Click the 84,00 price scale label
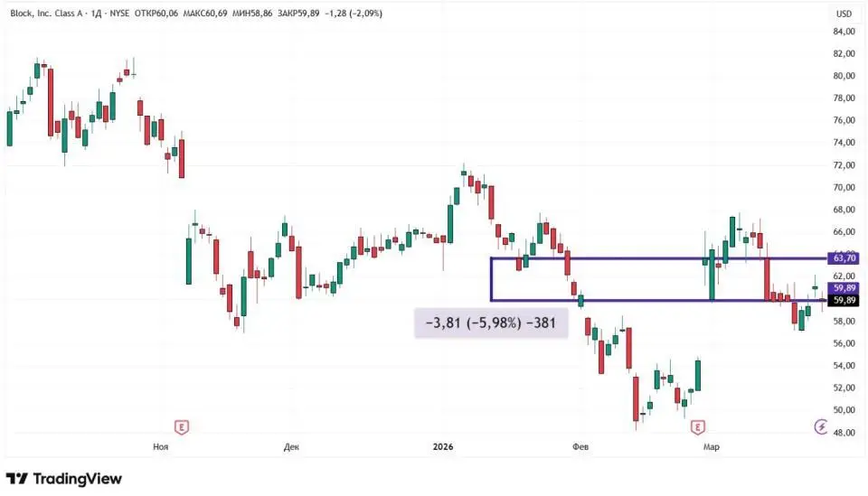 coord(844,32)
